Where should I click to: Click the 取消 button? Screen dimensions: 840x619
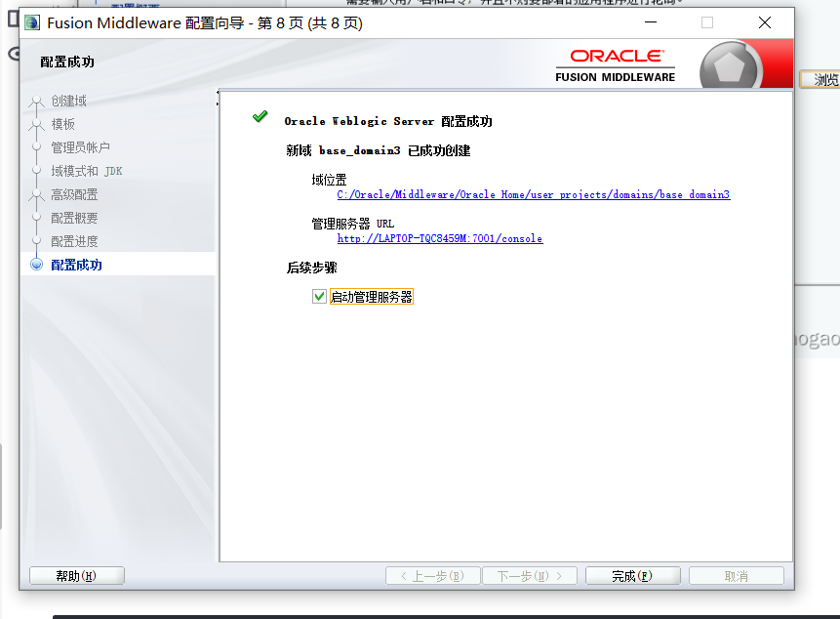[x=737, y=575]
